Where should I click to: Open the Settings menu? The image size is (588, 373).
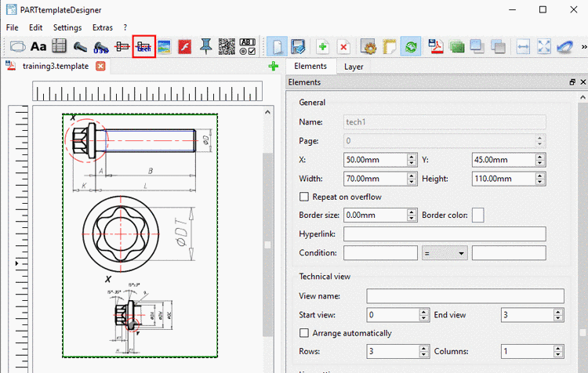coord(67,27)
